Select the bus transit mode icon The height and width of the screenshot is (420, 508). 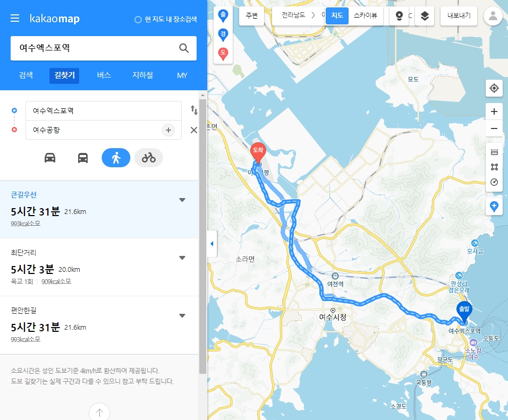click(82, 158)
